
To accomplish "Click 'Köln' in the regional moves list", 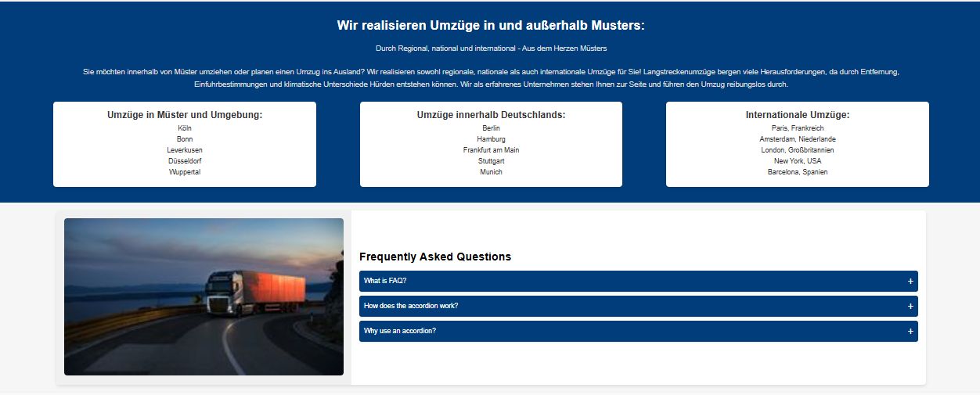I will click(x=185, y=128).
